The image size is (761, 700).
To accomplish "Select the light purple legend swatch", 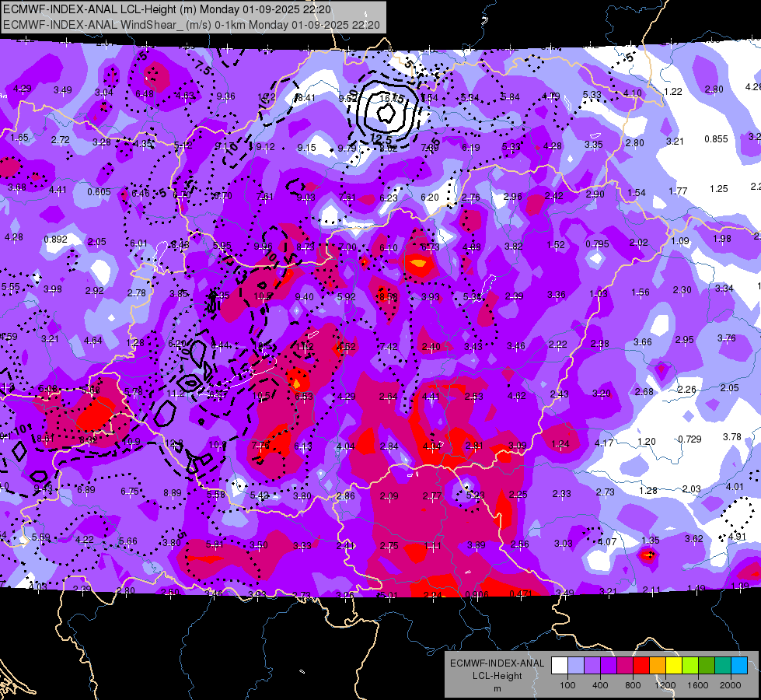I will click(592, 666).
